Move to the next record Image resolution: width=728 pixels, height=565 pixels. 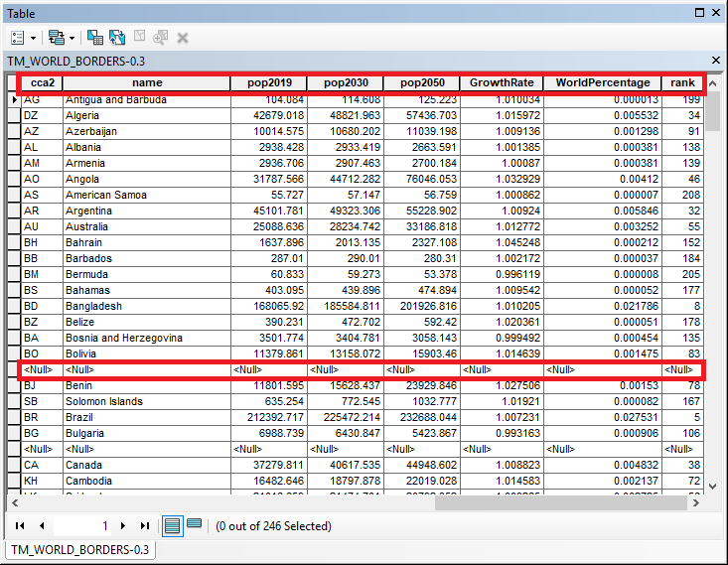[122, 525]
